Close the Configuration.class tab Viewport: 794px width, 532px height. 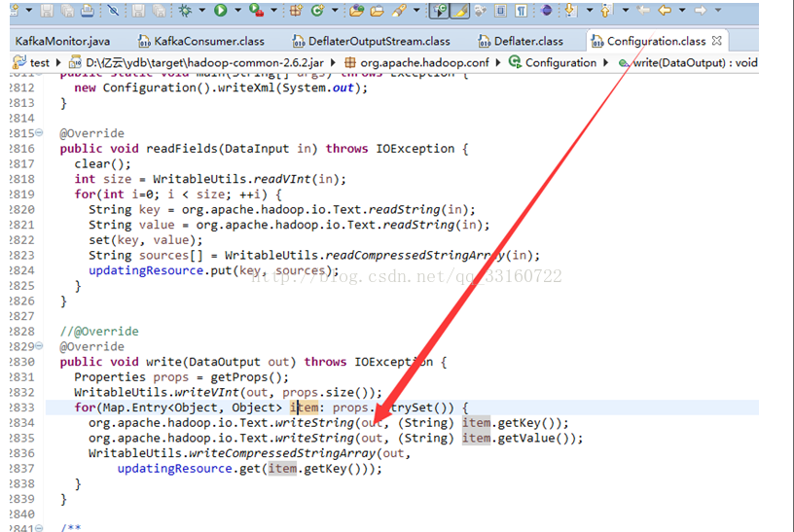(x=716, y=41)
